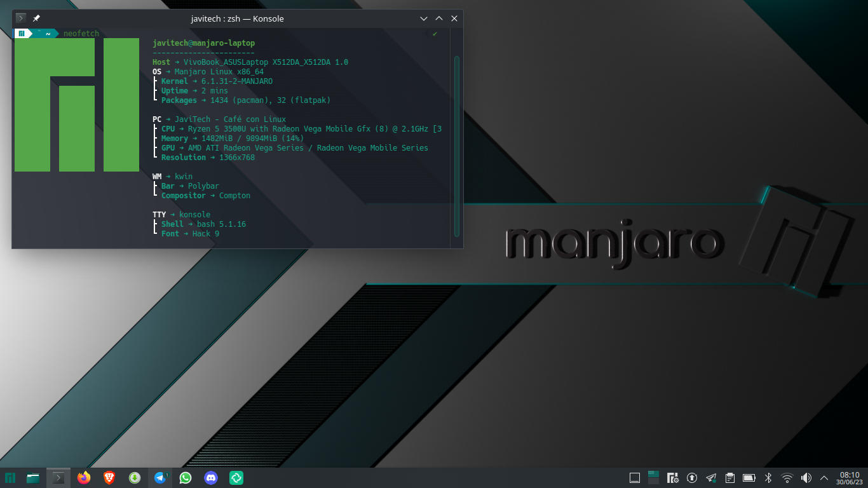Open the Wi-Fi networks popup
Viewport: 868px width, 488px height.
[787, 478]
